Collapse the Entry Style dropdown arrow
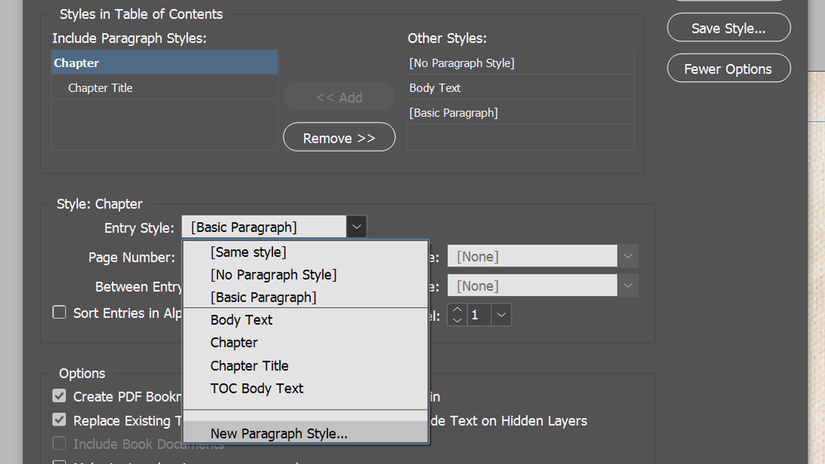825x464 pixels. point(357,227)
